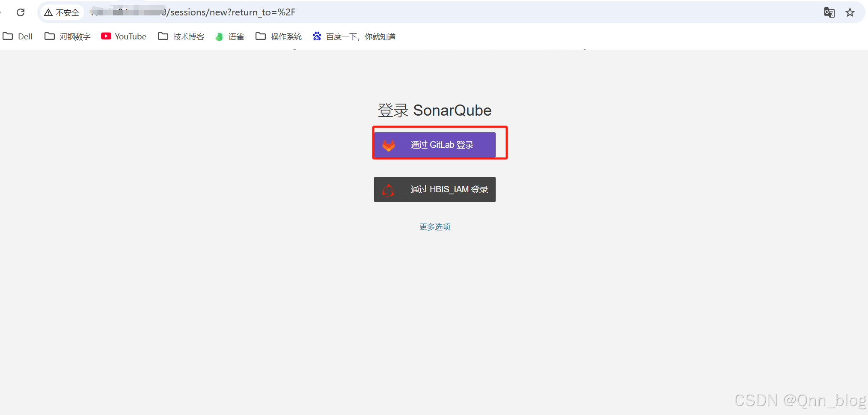Screen dimensions: 868x415
Task: Click the bookmark star in address bar
Action: coord(850,12)
